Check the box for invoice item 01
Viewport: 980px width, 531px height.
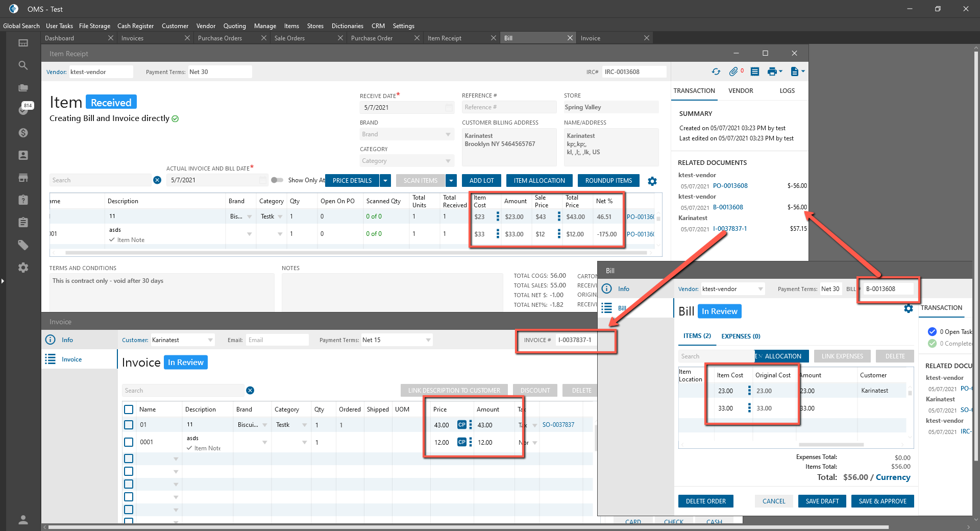click(x=129, y=425)
